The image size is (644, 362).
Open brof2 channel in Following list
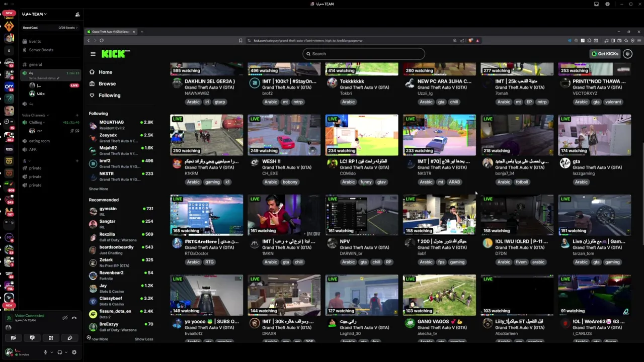click(x=121, y=163)
